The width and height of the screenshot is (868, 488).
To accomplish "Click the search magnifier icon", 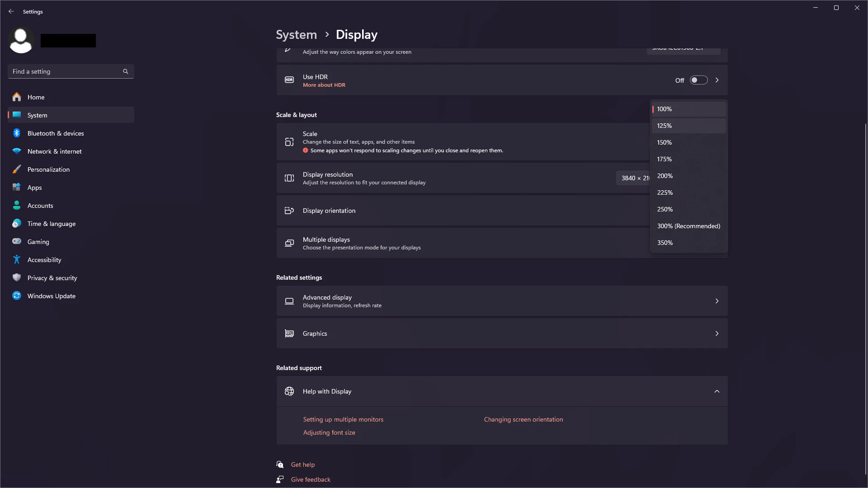I will (x=126, y=71).
